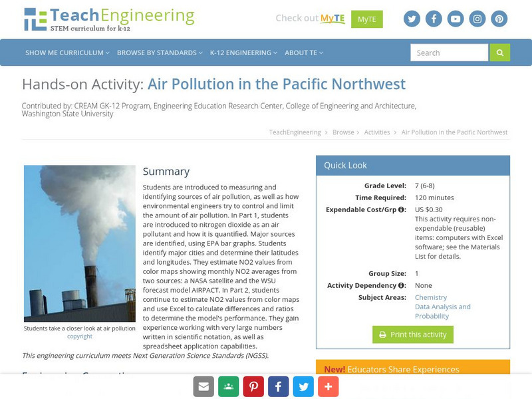The image size is (532, 399).
Task: Share to Google Classroom from bottom bar
Action: pos(227,386)
